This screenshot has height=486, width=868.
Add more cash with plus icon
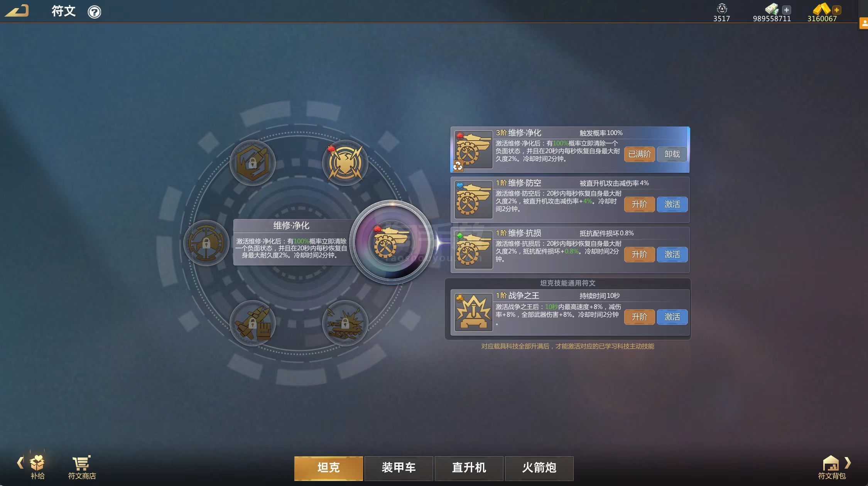786,10
